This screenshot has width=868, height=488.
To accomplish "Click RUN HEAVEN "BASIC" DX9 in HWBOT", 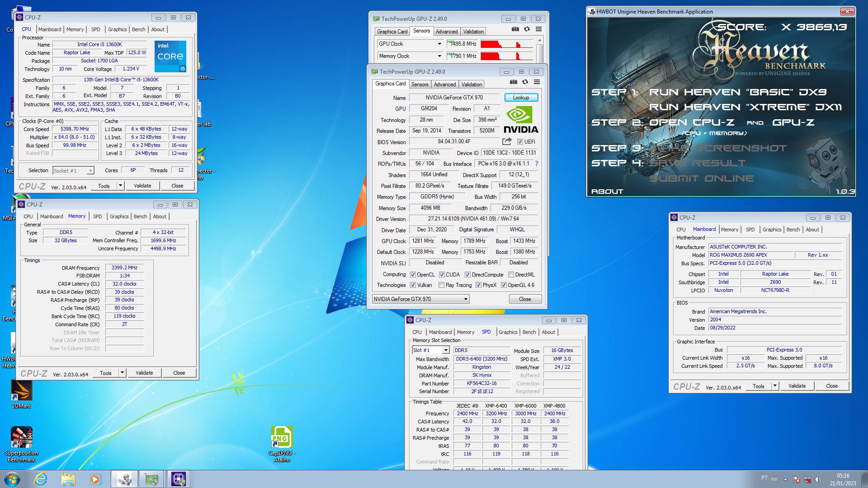I will click(x=738, y=92).
